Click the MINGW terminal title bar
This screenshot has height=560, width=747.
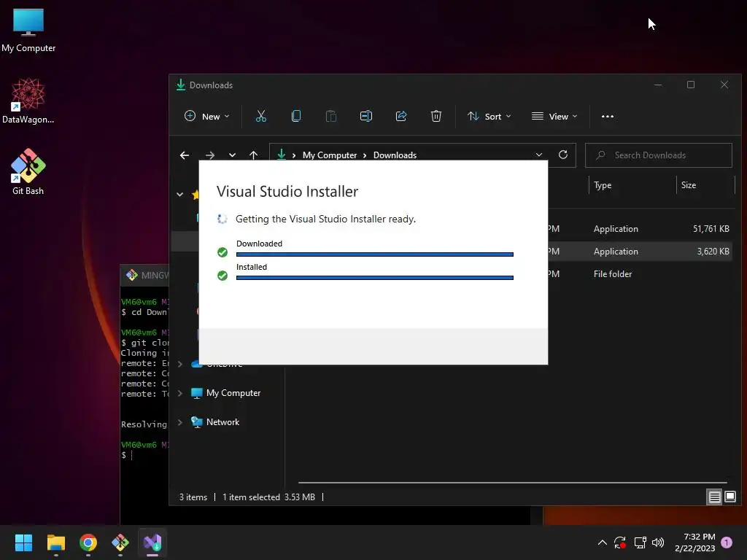[145, 275]
